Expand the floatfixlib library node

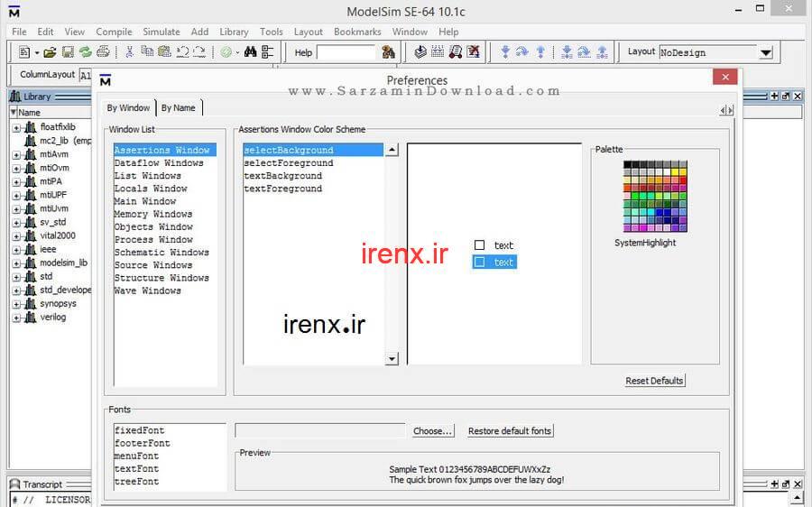[16, 127]
